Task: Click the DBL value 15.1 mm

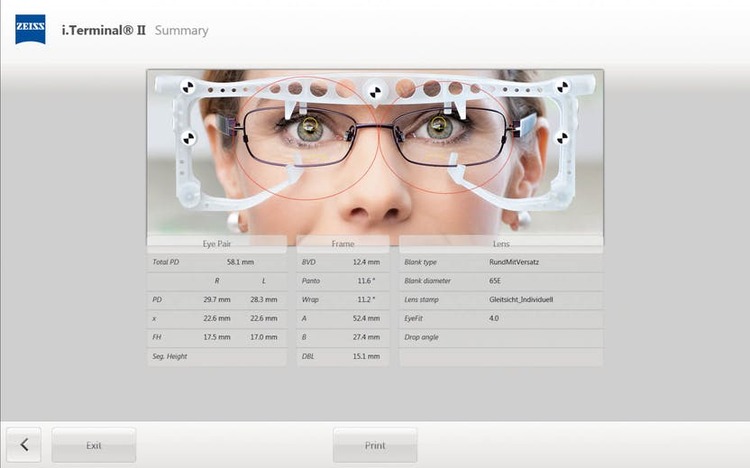Action: (x=366, y=357)
